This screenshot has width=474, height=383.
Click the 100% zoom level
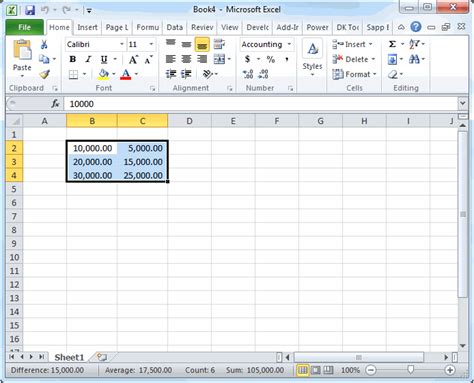coord(350,370)
